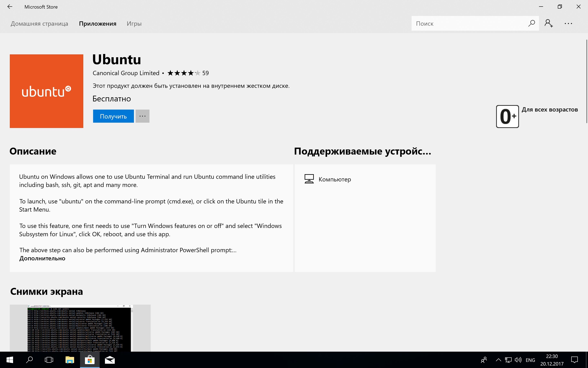Open network status tray icon
588x368 pixels.
(508, 360)
